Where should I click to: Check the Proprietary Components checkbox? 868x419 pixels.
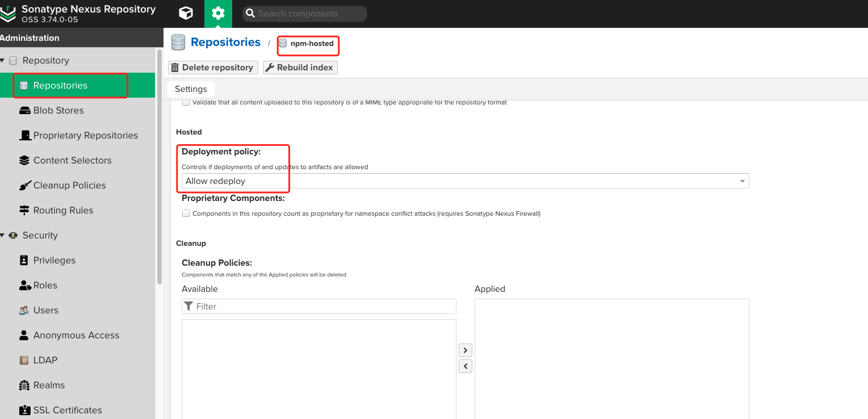(x=186, y=213)
